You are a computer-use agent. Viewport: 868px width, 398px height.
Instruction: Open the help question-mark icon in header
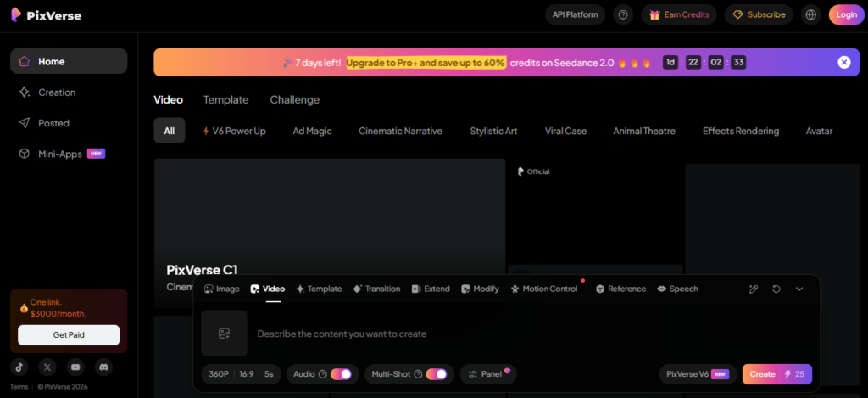tap(623, 15)
